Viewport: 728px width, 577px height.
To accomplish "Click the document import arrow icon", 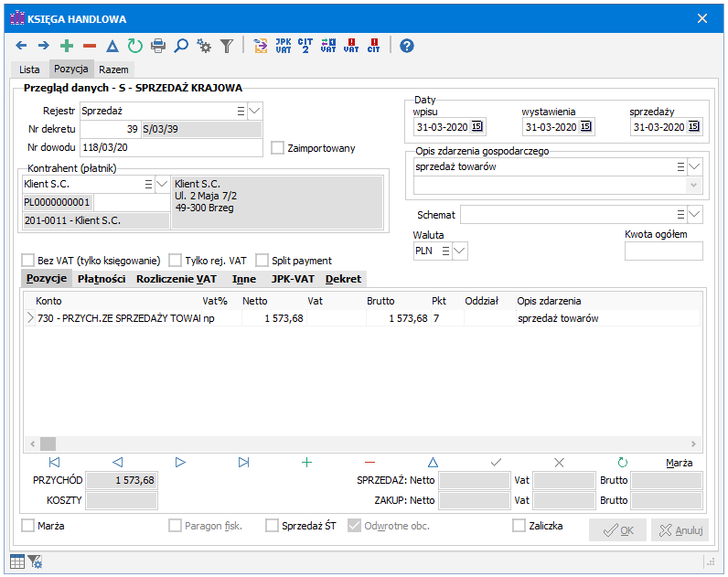I will point(261,46).
